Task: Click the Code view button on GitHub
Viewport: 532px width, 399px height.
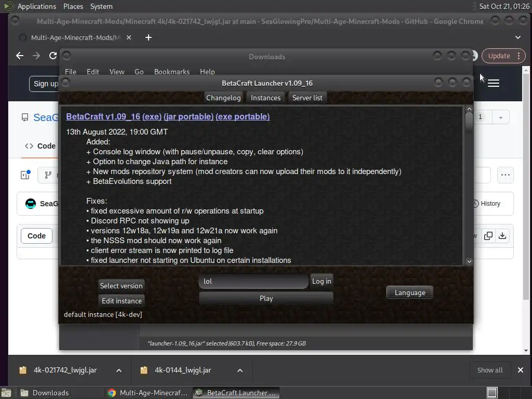Action: click(x=37, y=236)
